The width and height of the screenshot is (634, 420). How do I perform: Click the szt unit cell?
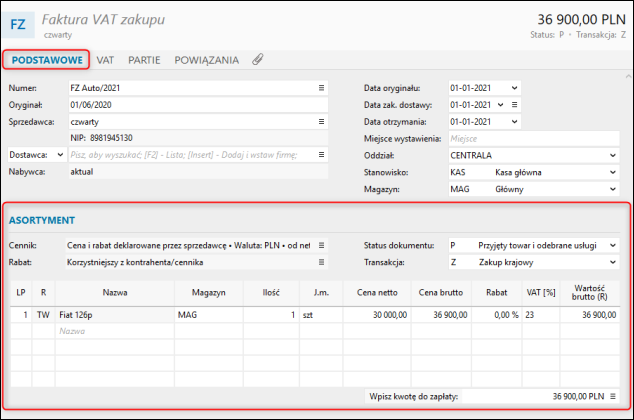click(321, 314)
